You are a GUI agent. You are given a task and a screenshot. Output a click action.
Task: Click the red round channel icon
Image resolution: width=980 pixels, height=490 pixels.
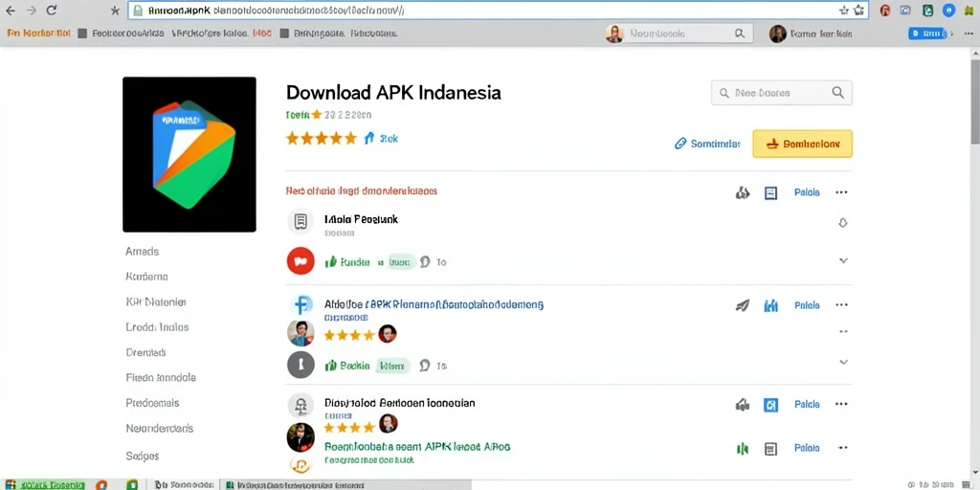pos(301,261)
